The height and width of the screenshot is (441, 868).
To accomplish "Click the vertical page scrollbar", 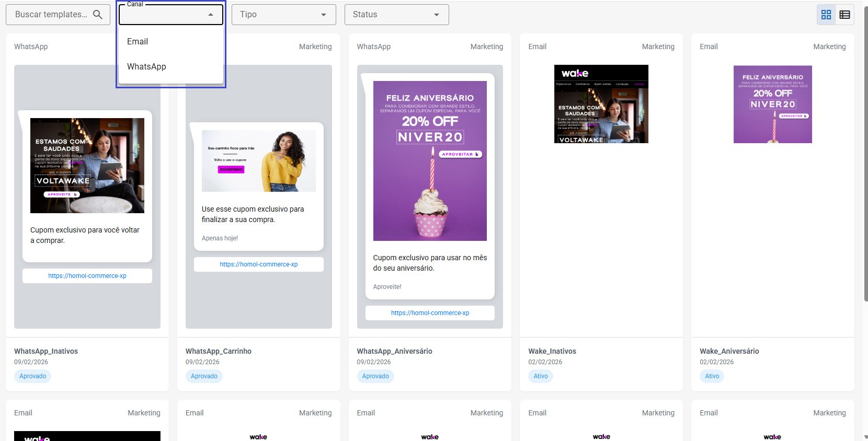I will point(865,157).
